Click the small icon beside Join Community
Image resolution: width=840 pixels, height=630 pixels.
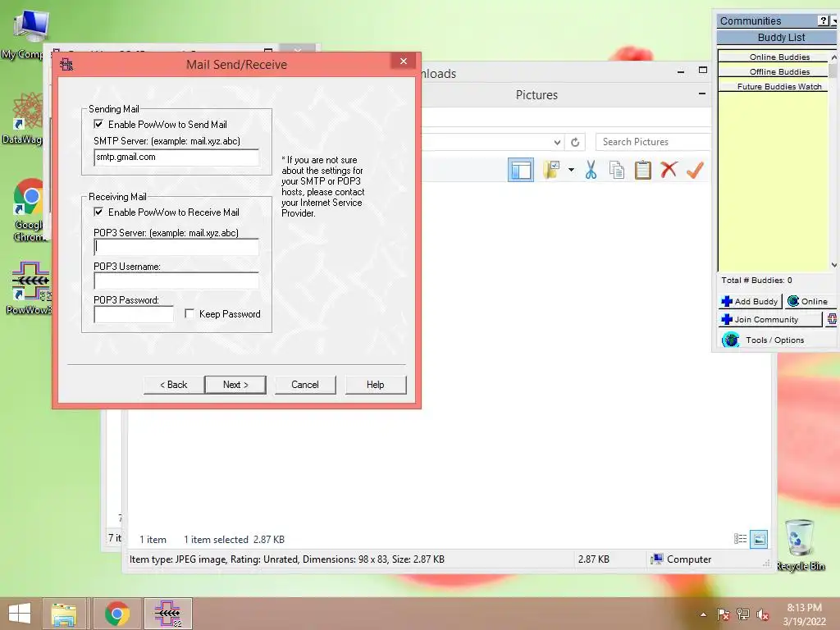pyautogui.click(x=831, y=319)
